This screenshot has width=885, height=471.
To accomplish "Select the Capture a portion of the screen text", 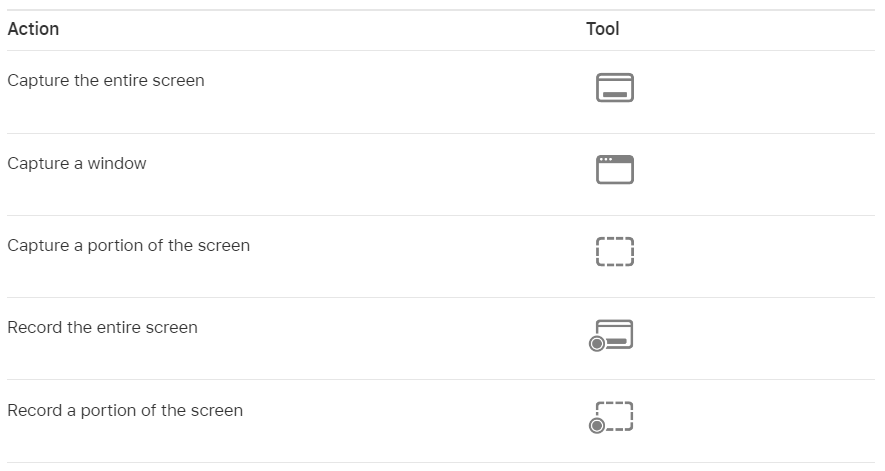I will [x=128, y=246].
